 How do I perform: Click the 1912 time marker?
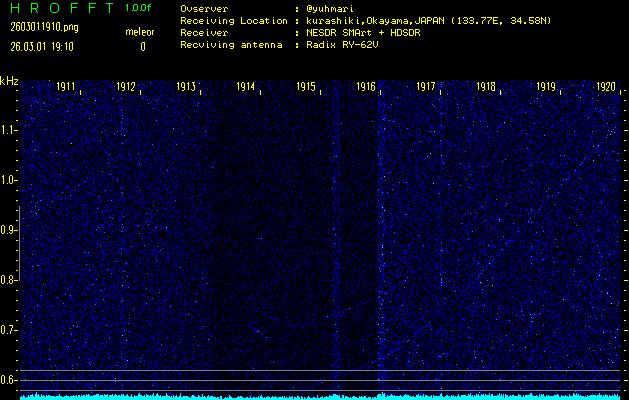(x=126, y=87)
